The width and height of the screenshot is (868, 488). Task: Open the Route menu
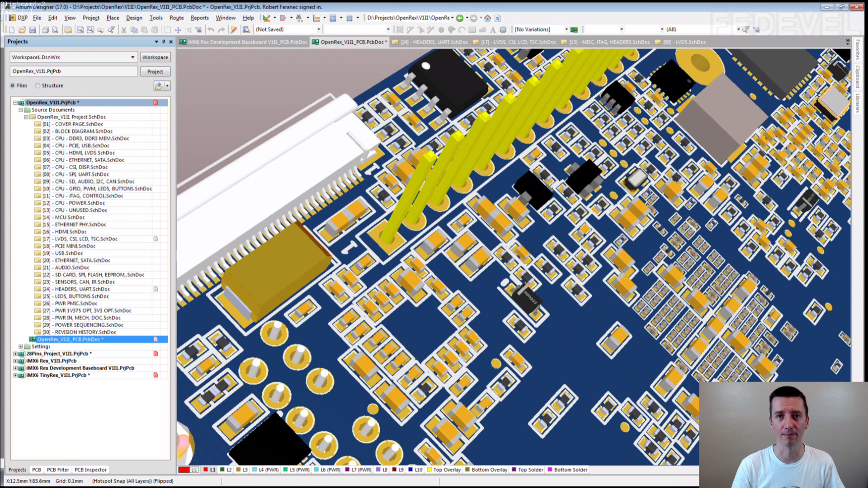click(176, 18)
